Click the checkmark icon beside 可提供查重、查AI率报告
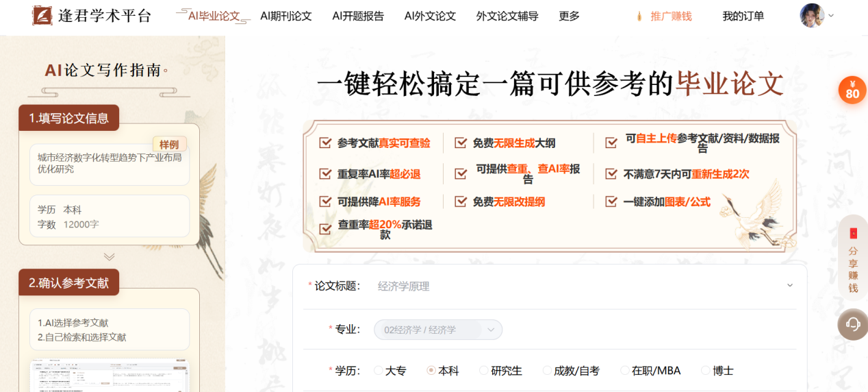 coord(461,174)
